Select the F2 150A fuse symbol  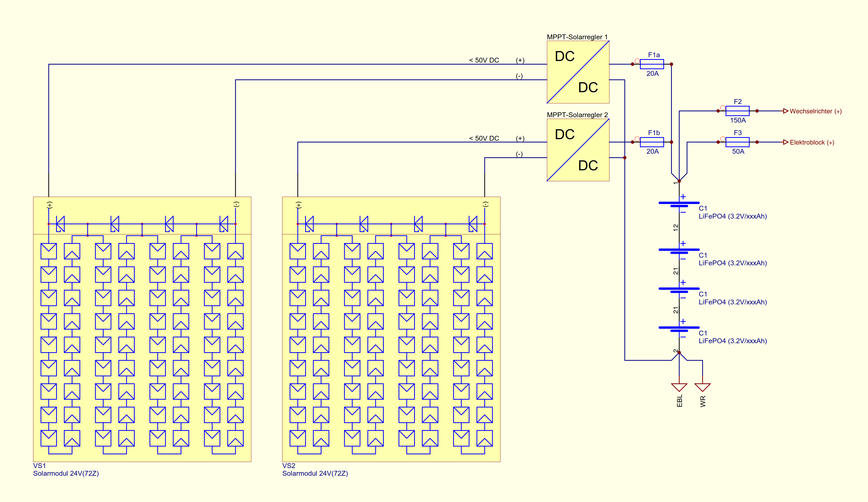click(737, 111)
